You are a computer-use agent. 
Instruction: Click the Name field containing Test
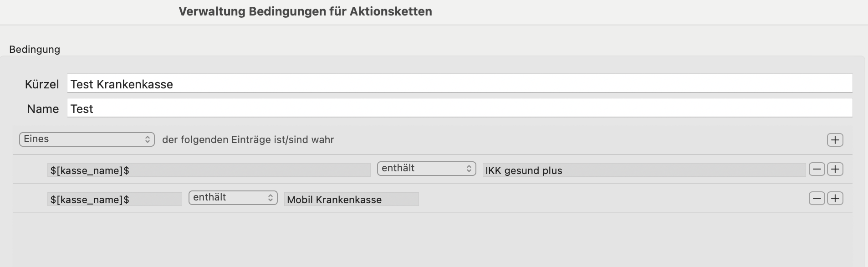(x=460, y=108)
